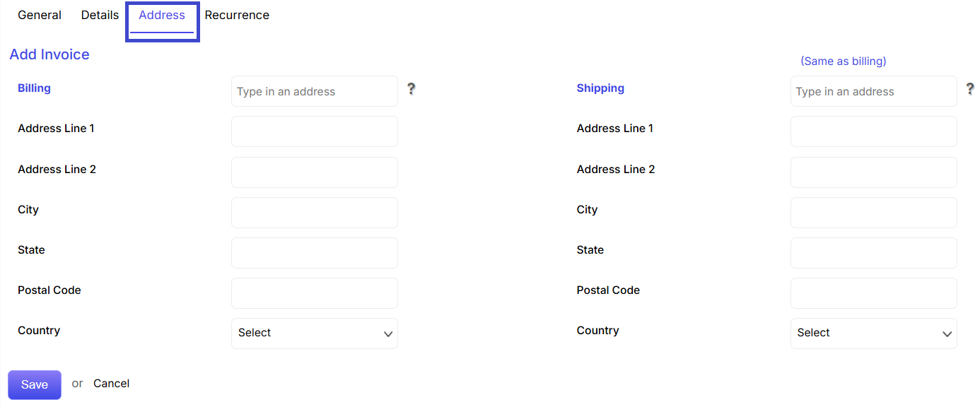The width and height of the screenshot is (980, 407).
Task: Click the billing address help question mark
Action: click(x=411, y=89)
